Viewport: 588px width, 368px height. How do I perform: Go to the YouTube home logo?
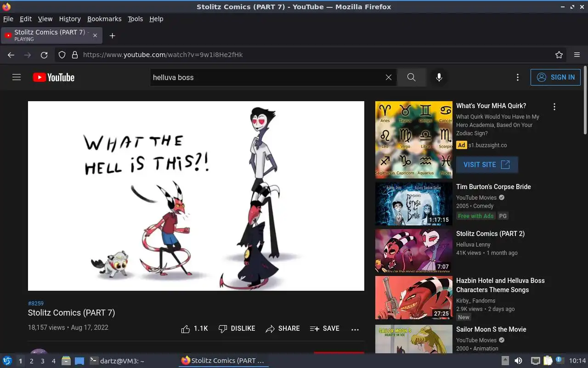tap(54, 77)
